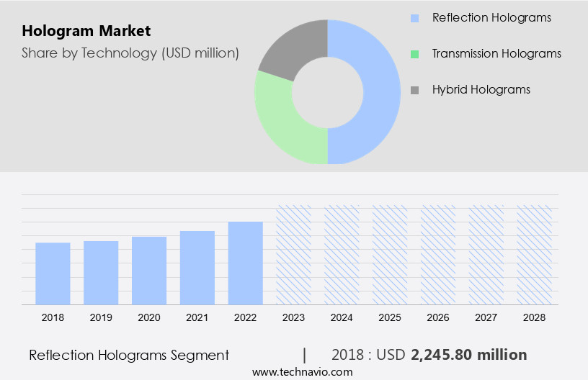Click the Reflection Holograms Segment caption
Image resolution: width=588 pixels, height=380 pixels.
click(x=129, y=355)
